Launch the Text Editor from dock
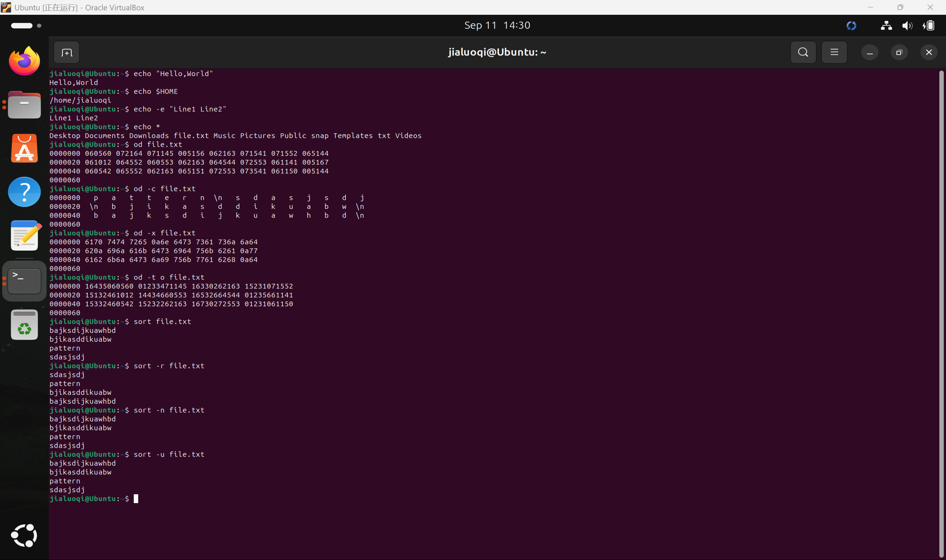The height and width of the screenshot is (560, 946). pos(24,236)
